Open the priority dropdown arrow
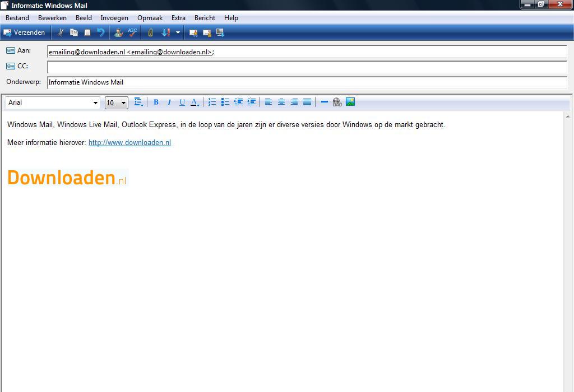 [178, 32]
